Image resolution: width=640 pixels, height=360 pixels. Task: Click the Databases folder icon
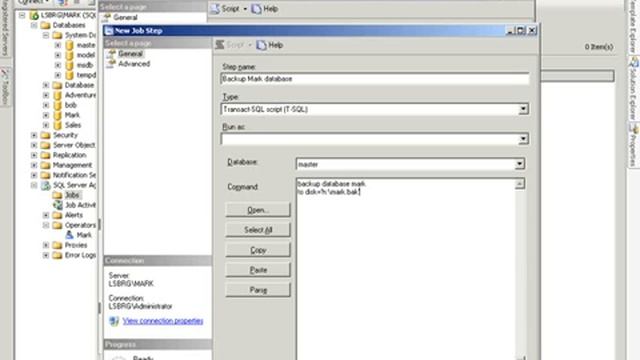[46, 25]
